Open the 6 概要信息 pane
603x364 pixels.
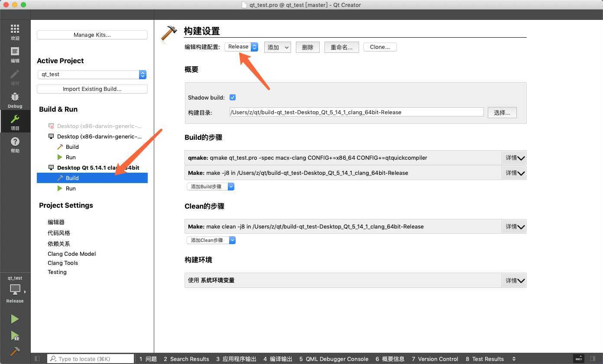390,359
